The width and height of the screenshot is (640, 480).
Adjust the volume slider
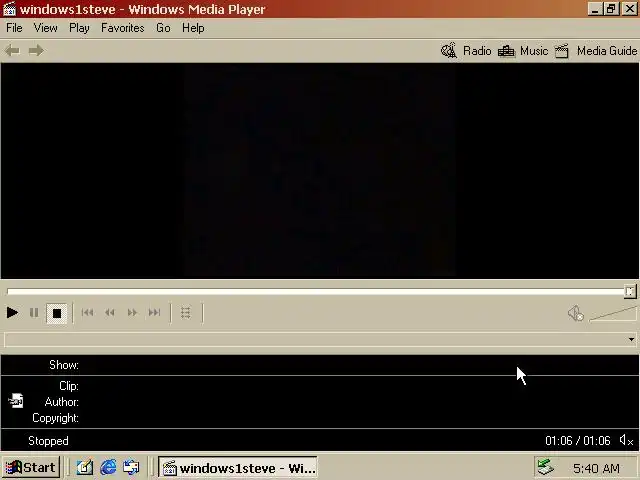coord(613,314)
